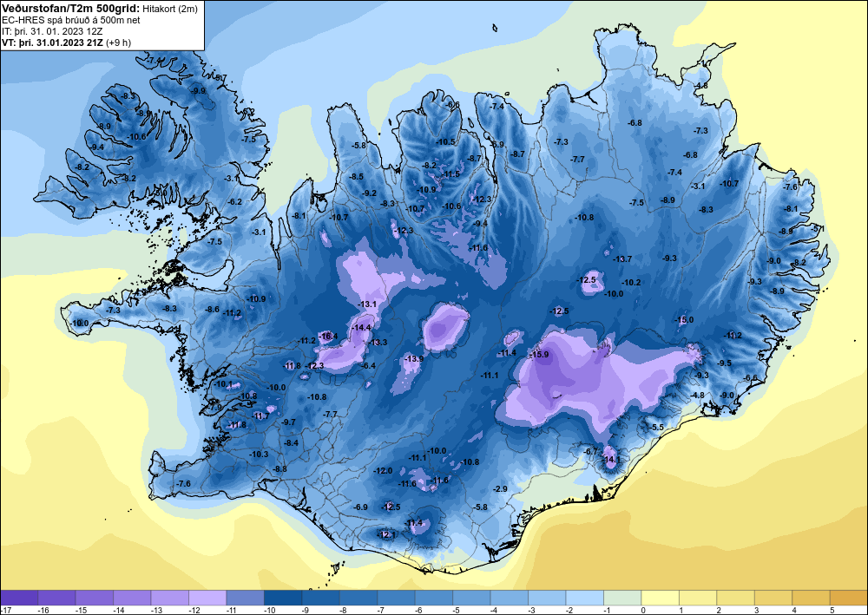The width and height of the screenshot is (868, 615).
Task: Click the -9.9 temperature value in Westfjords
Action: tap(198, 91)
